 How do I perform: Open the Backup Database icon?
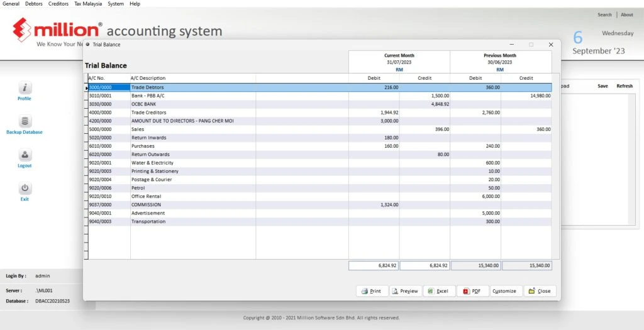tap(25, 122)
